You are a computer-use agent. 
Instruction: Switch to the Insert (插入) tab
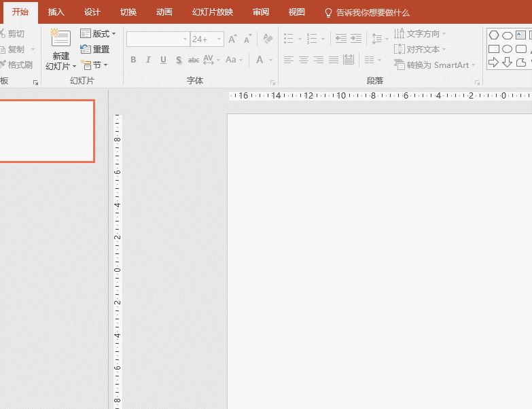[x=56, y=12]
